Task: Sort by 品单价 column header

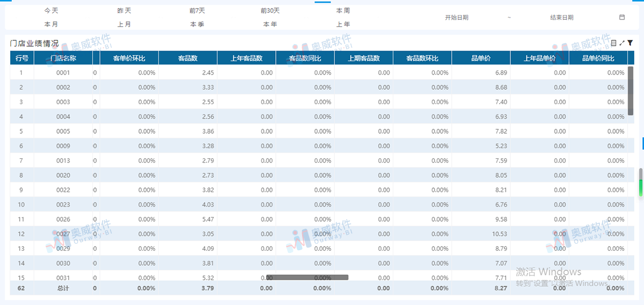Action: (x=481, y=58)
